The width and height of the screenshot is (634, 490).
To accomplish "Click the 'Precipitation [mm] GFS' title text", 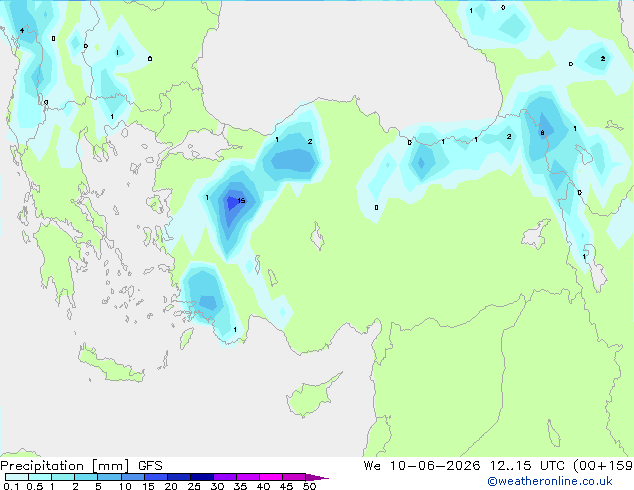I will click(81, 466).
